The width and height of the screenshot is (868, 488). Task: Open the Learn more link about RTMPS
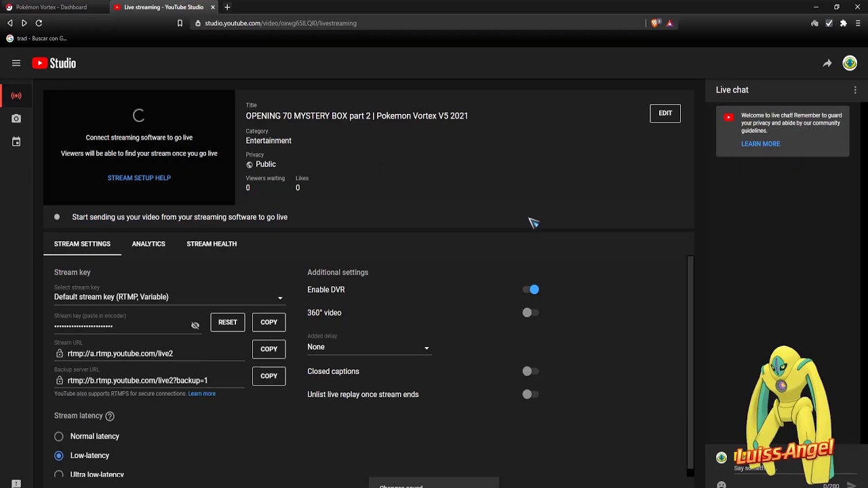coord(201,394)
